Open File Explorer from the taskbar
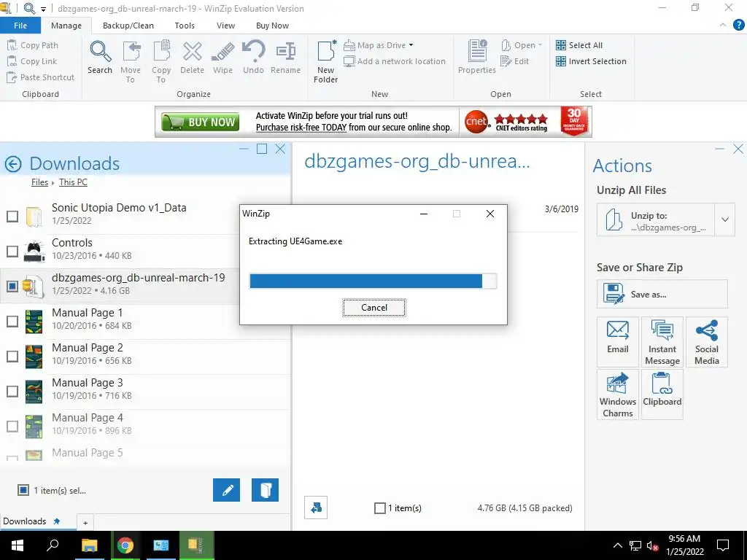747x560 pixels. pos(89,545)
